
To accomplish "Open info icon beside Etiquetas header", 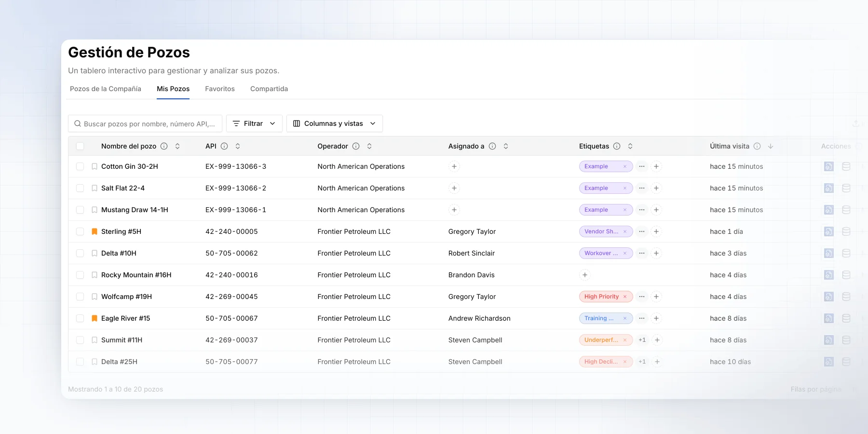I will (x=617, y=146).
